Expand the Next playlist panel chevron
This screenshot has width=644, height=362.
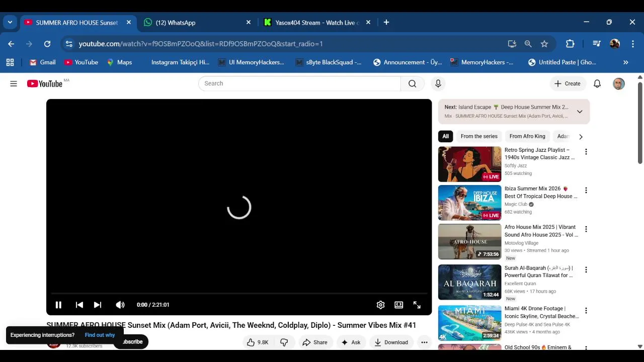pyautogui.click(x=580, y=112)
